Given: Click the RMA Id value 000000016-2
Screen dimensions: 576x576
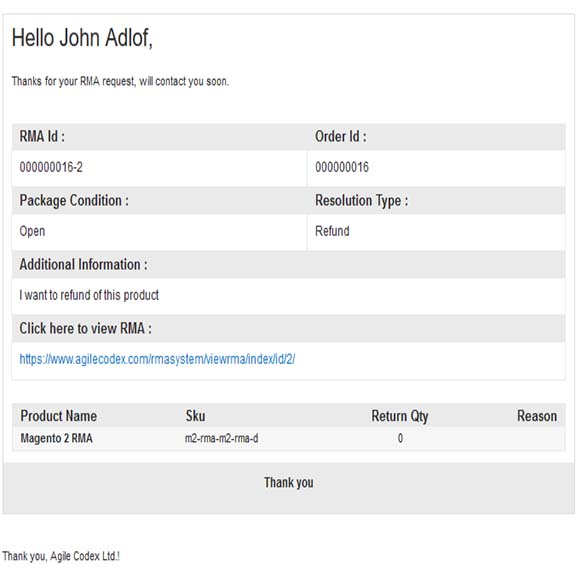Looking at the screenshot, I should [x=51, y=167].
